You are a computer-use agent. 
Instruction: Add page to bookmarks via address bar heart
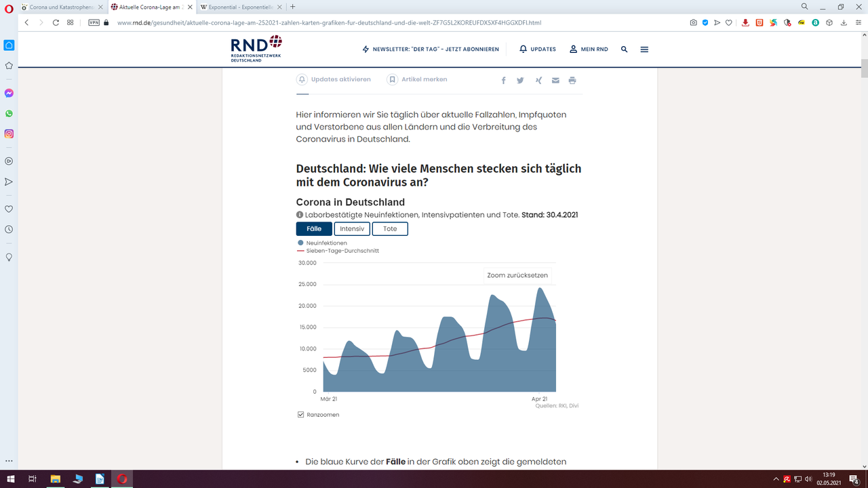[x=729, y=22]
